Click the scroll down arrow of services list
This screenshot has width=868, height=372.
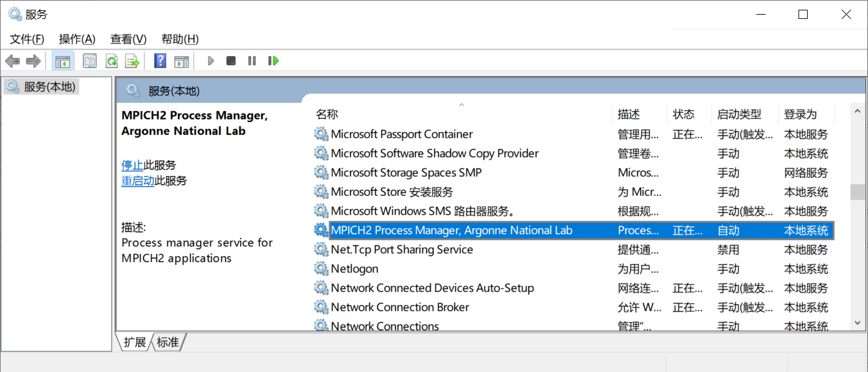(858, 322)
